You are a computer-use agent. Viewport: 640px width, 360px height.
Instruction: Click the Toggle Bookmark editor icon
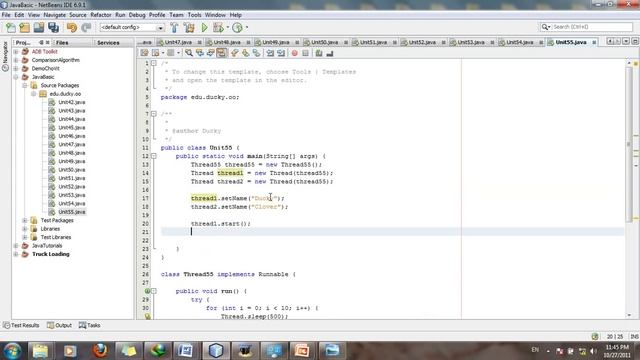pyautogui.click(x=256, y=53)
